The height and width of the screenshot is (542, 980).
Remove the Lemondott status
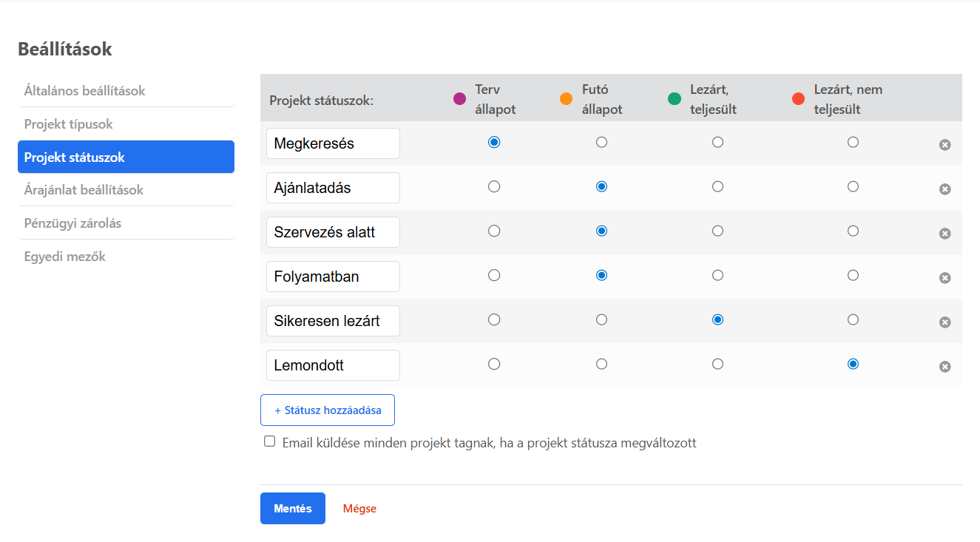coord(944,366)
